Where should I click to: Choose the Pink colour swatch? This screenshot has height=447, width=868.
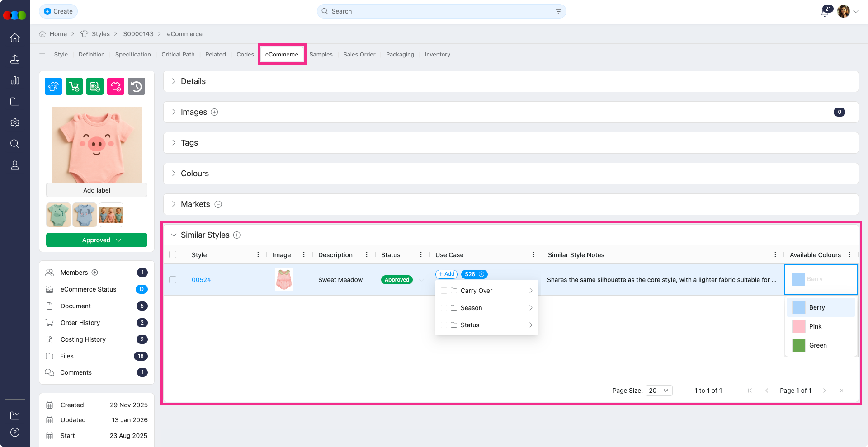(799, 326)
